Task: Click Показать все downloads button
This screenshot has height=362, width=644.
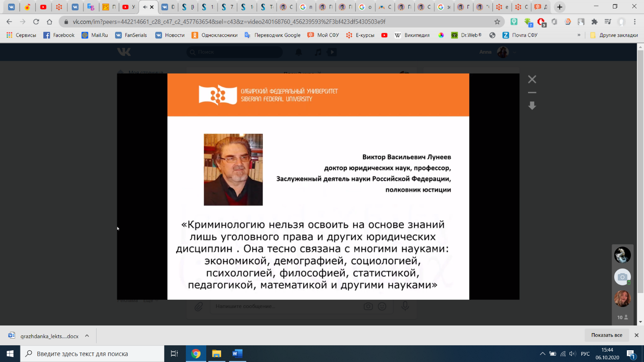Action: click(607, 335)
